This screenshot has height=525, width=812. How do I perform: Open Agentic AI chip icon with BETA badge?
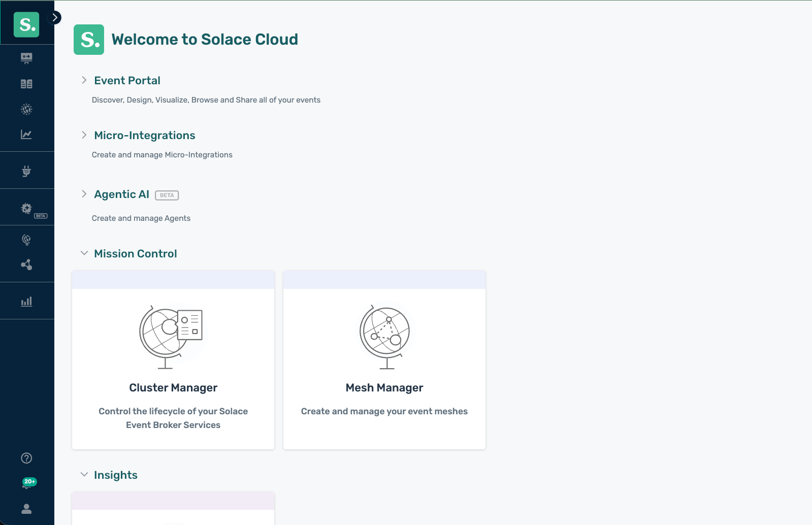(x=26, y=208)
